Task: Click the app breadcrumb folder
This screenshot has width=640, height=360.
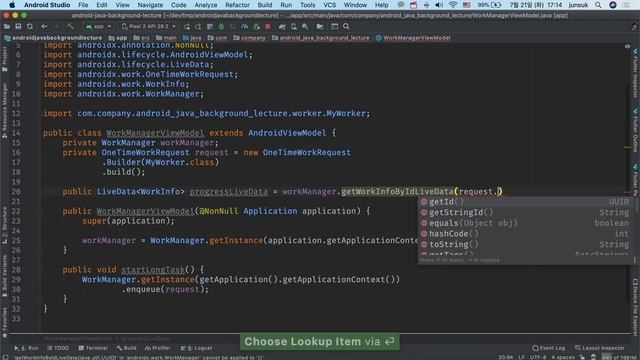Action: pyautogui.click(x=118, y=38)
